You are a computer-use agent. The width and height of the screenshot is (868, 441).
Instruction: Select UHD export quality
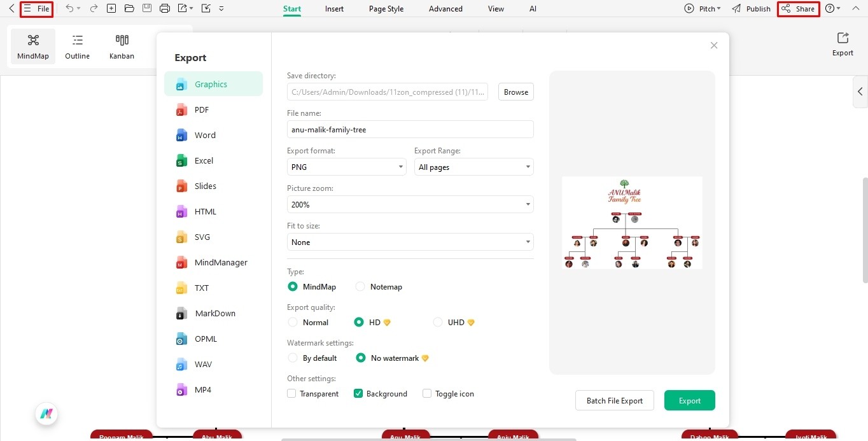click(438, 322)
